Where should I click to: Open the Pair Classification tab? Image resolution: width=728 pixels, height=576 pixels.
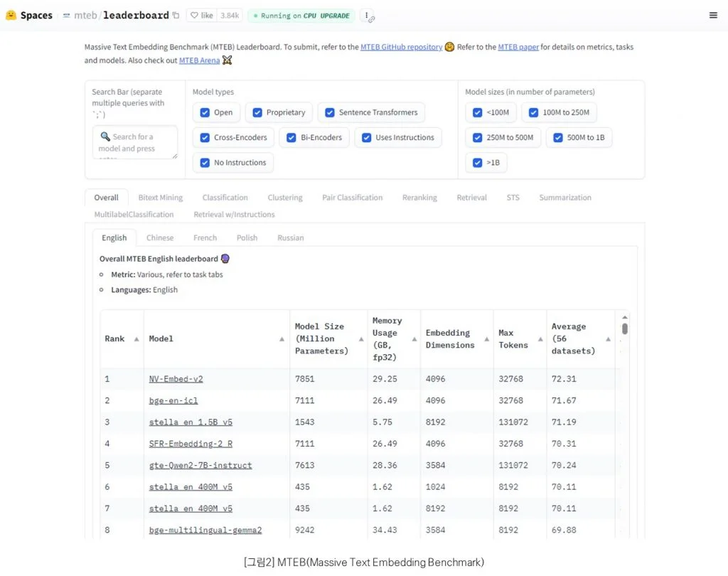pos(353,198)
